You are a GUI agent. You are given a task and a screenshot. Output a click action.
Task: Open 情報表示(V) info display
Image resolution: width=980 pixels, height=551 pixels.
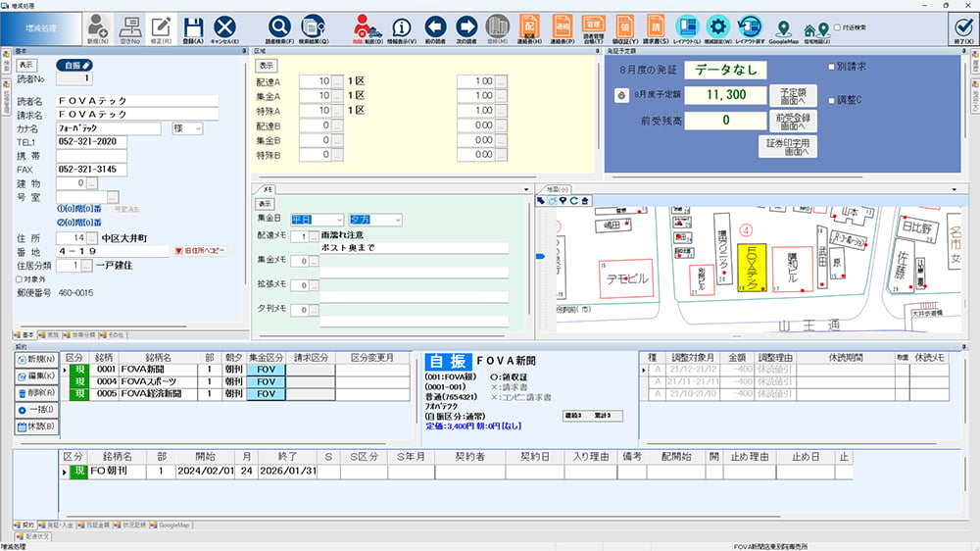402,28
